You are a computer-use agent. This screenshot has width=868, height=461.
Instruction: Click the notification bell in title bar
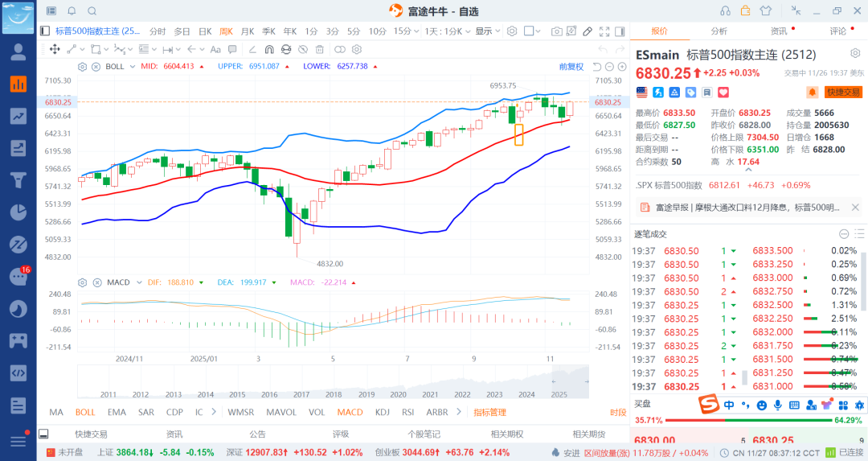coord(72,11)
